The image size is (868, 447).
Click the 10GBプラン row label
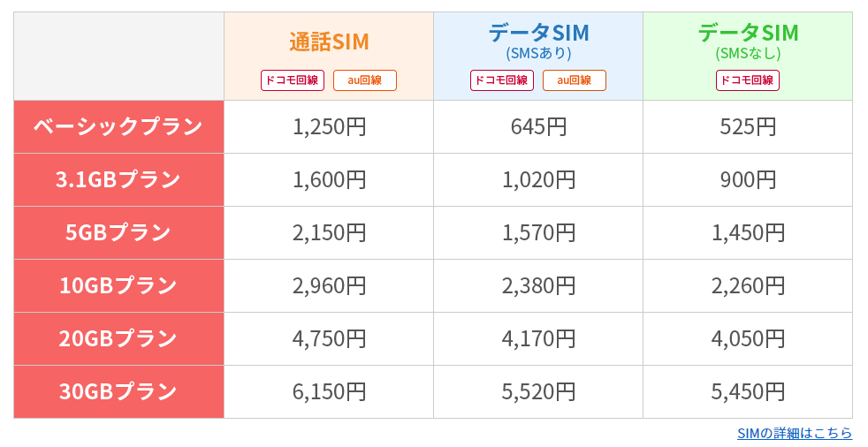(118, 286)
